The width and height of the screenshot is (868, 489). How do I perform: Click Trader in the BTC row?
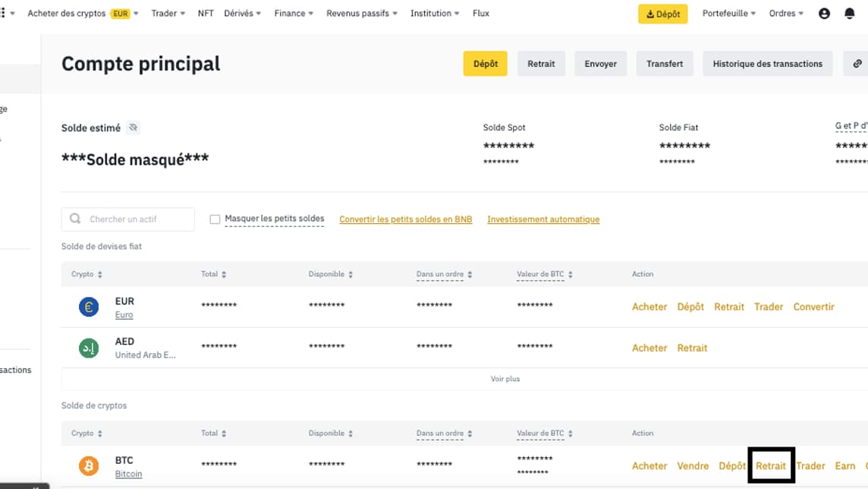(810, 465)
